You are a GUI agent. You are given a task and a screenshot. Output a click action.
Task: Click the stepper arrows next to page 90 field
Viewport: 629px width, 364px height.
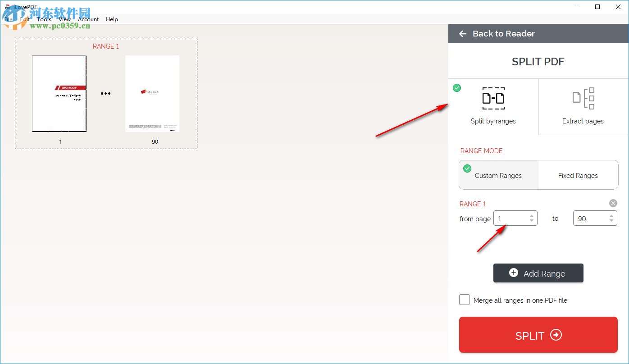pos(612,218)
